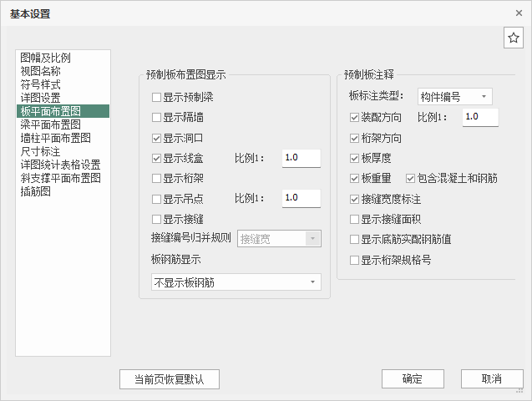Select 图幅及比例 in the list

(45, 58)
